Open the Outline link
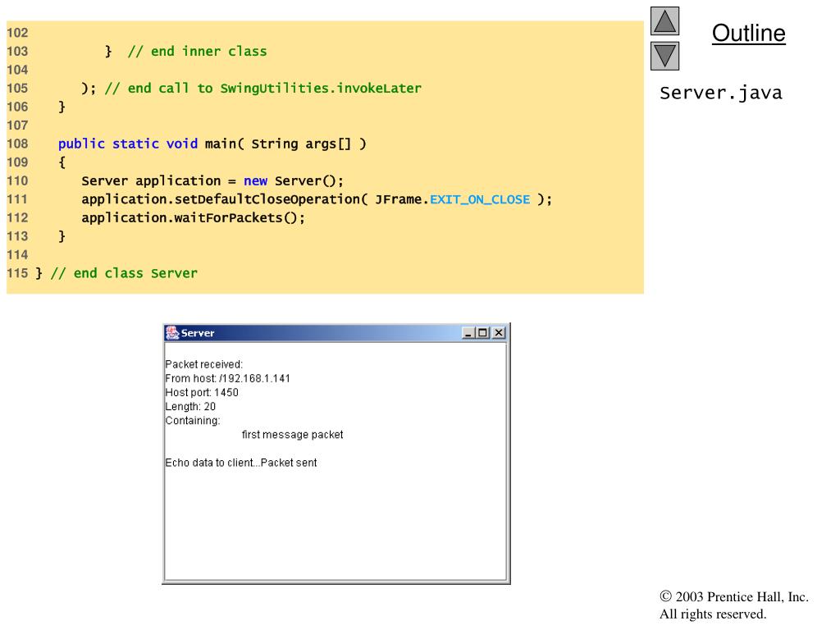 (x=748, y=33)
